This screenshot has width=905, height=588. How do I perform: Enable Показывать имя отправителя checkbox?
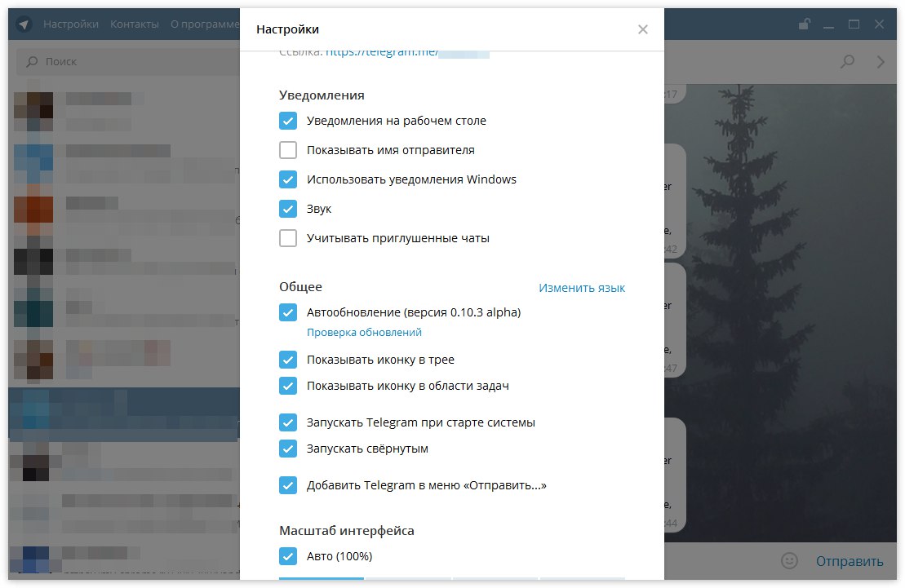288,150
